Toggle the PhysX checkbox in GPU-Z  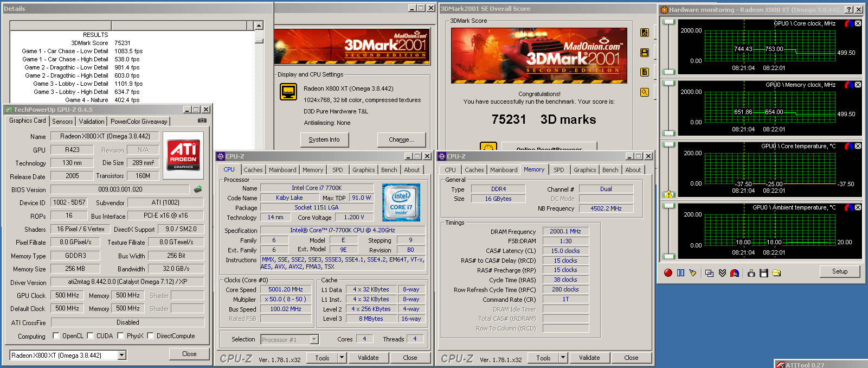click(x=121, y=336)
